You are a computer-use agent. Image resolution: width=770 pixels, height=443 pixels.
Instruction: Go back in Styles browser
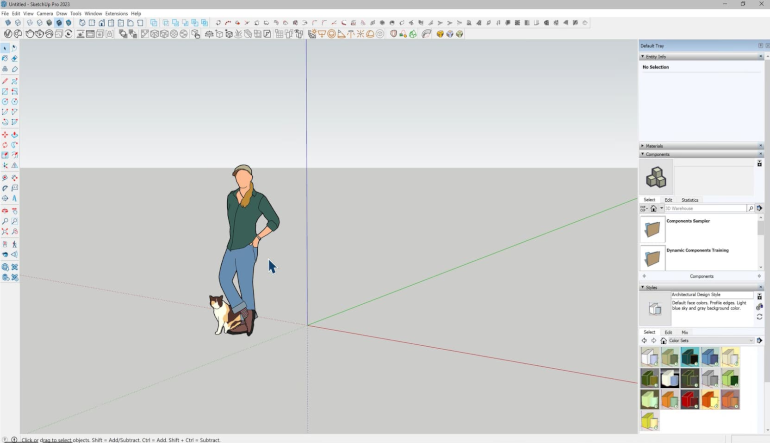click(644, 340)
